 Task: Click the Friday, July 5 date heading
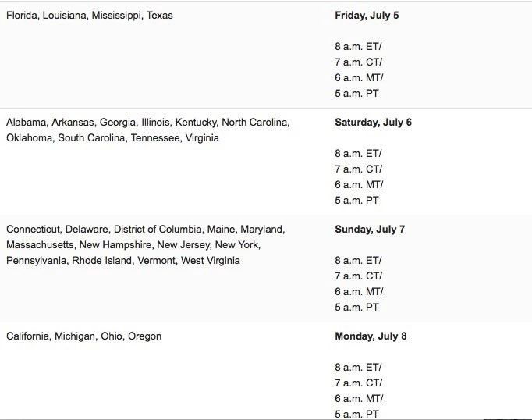[x=367, y=16]
